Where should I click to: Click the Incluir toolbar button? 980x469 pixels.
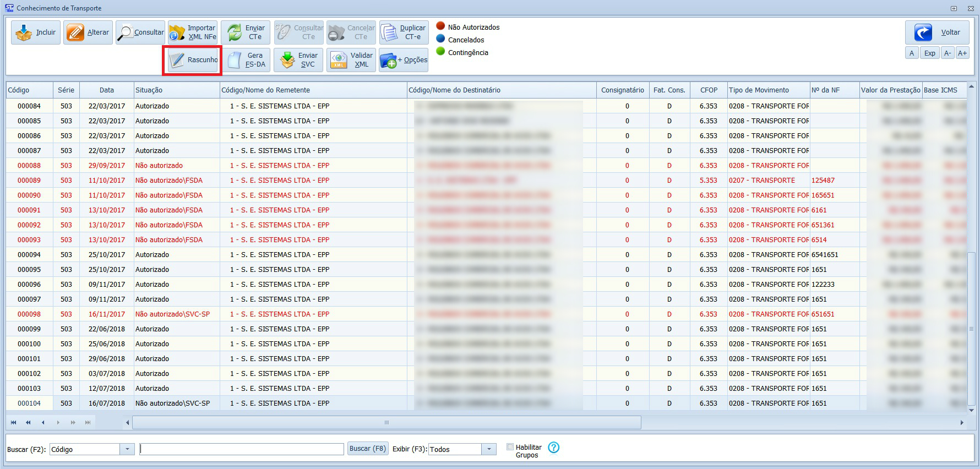36,32
